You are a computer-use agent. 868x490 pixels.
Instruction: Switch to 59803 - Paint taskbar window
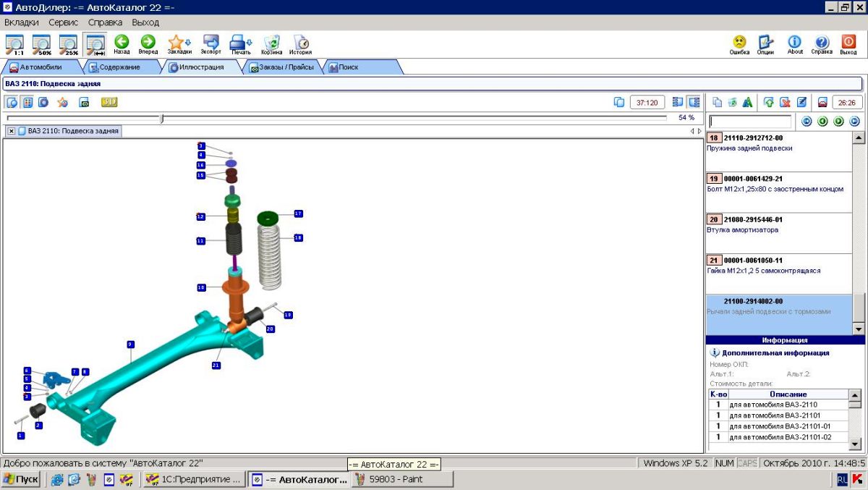[402, 479]
